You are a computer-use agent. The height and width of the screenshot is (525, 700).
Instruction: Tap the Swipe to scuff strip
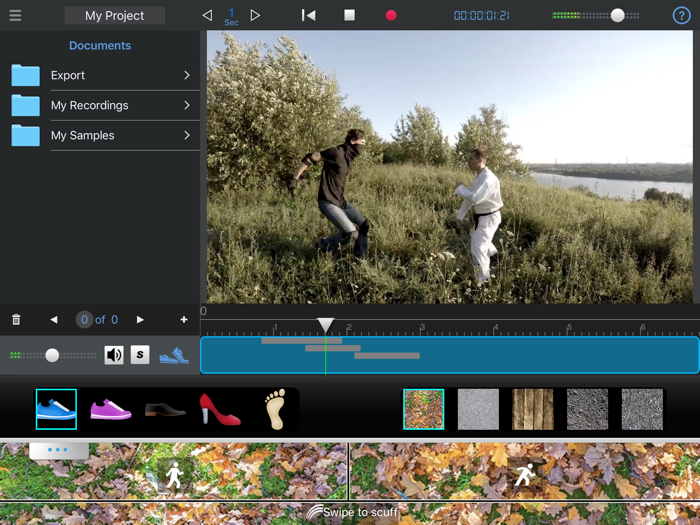click(x=350, y=513)
